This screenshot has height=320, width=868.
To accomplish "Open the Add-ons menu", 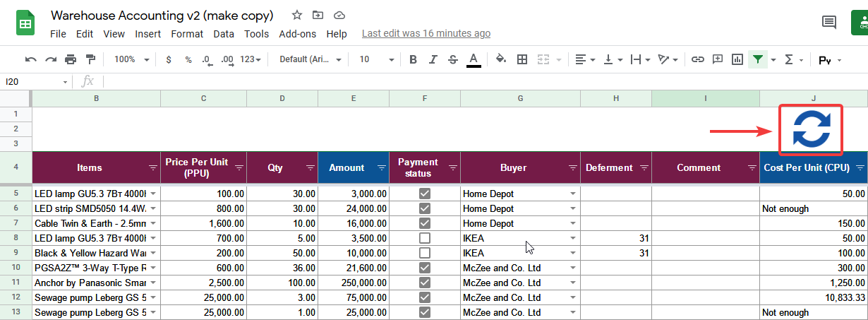I will point(298,33).
